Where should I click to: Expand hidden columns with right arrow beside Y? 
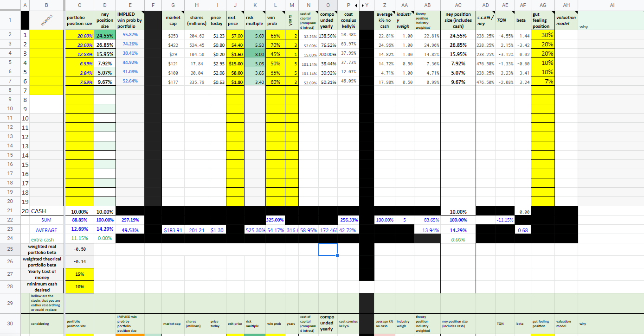pyautogui.click(x=362, y=5)
